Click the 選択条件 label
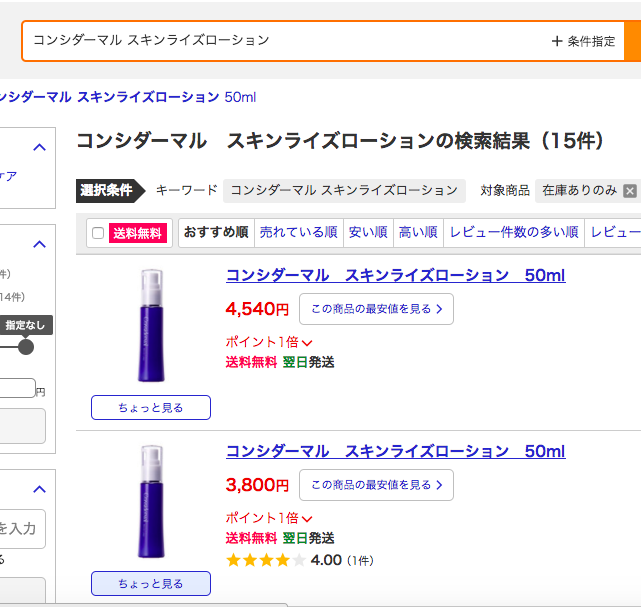 110,191
